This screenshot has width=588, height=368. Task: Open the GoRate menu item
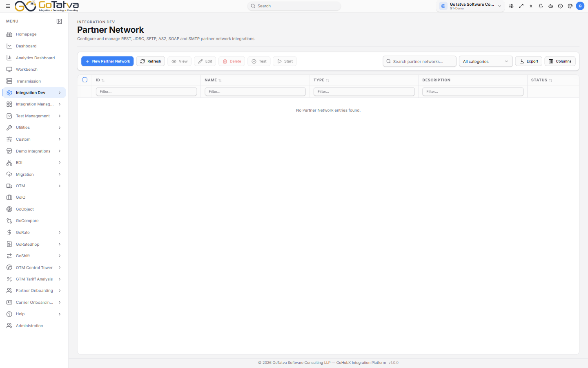click(34, 233)
